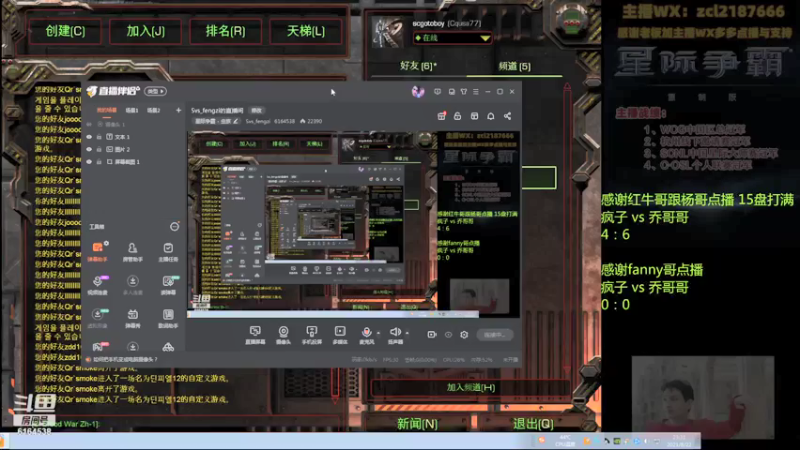Add a phone casting source (手机投屏)

pos(312,335)
